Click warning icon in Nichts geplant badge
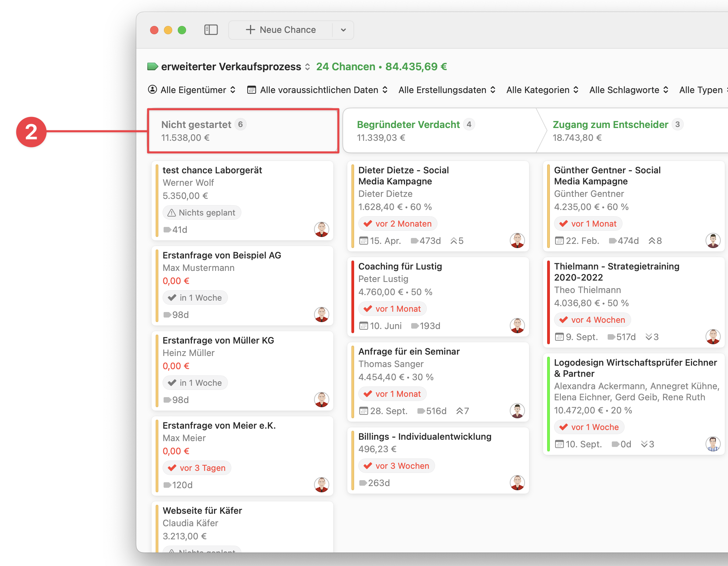 [x=172, y=213]
